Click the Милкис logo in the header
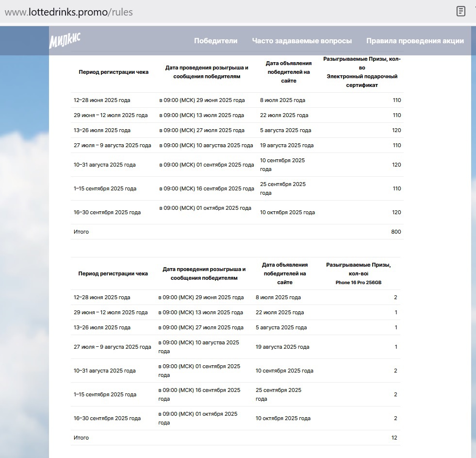Viewport: 476px width, 458px height. coord(65,41)
